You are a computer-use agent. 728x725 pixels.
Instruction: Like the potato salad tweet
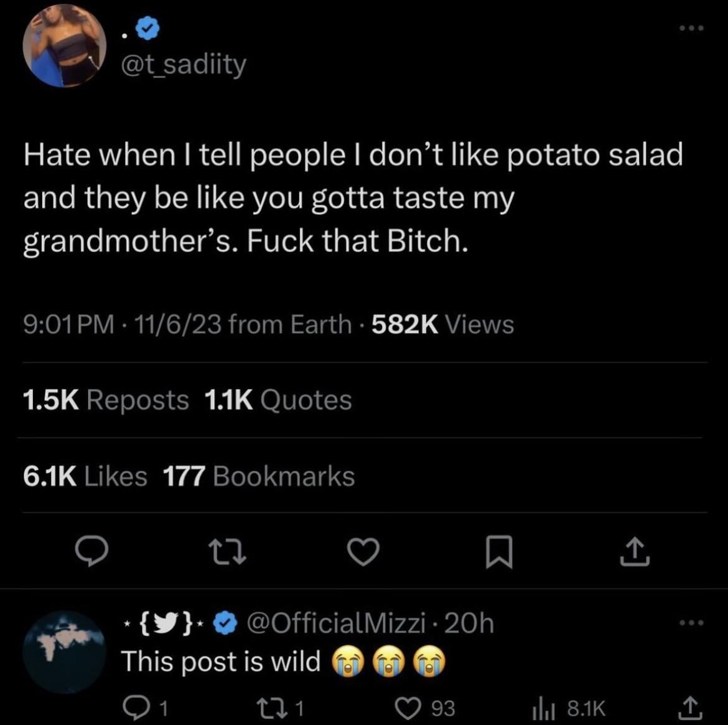[x=363, y=553]
